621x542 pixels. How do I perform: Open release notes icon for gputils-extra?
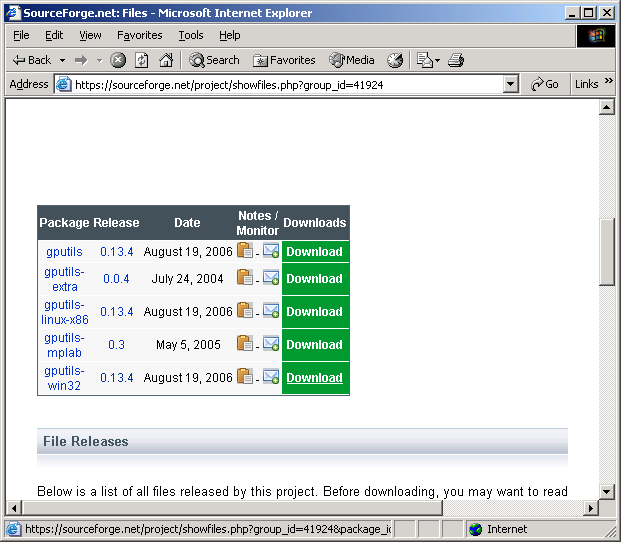point(245,277)
